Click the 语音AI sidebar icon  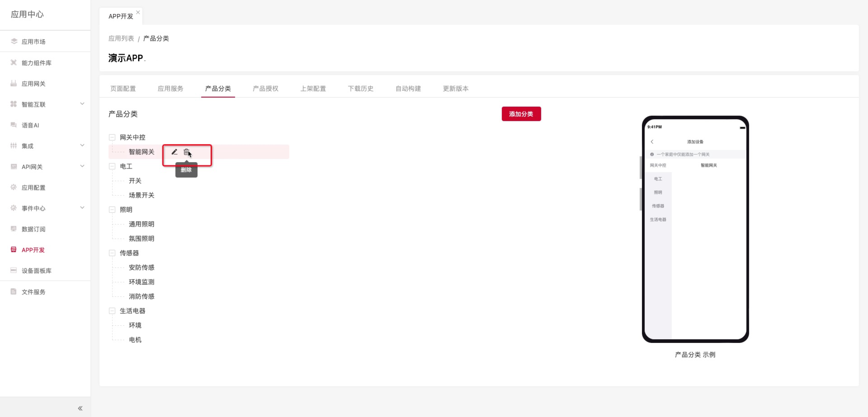tap(14, 125)
